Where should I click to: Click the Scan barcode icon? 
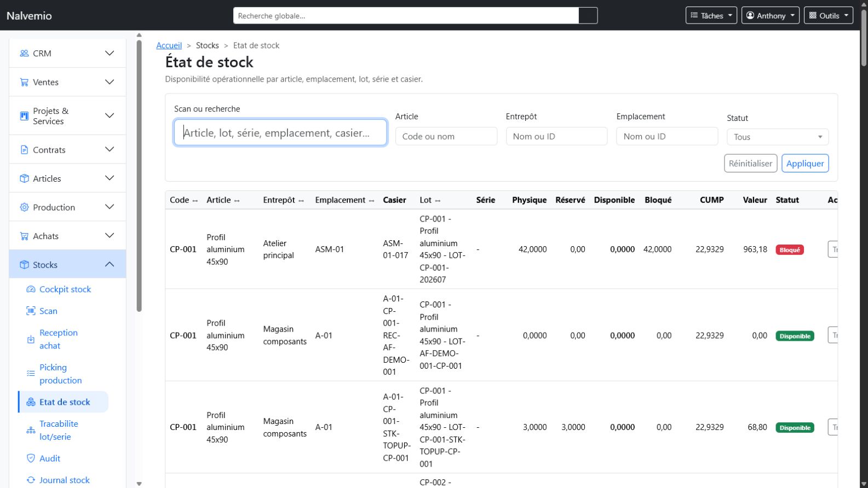31,311
